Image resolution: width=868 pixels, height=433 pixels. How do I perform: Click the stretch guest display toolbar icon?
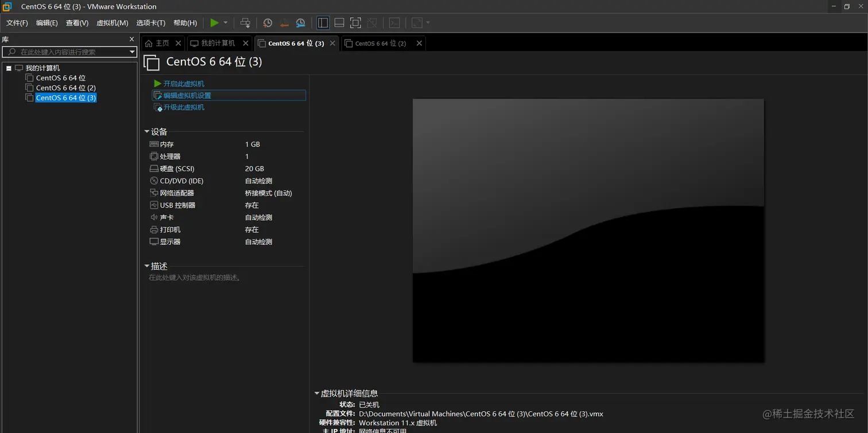pyautogui.click(x=417, y=23)
